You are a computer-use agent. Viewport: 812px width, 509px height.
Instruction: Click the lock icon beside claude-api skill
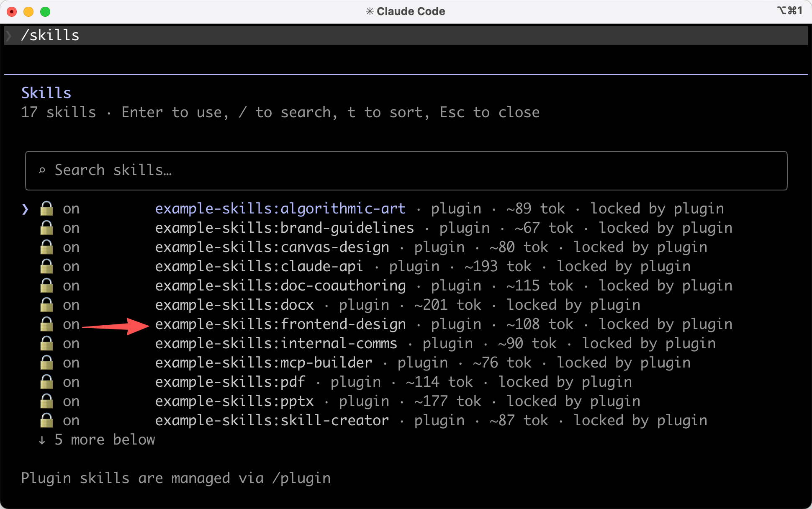pos(46,266)
